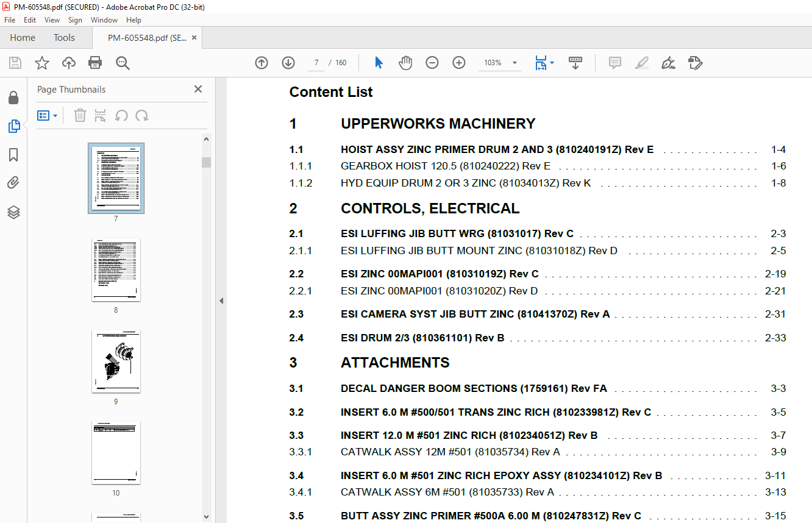Screen dimensions: 812x523
Task: Click the thumbnails scrollbar down arrow
Action: 206,517
